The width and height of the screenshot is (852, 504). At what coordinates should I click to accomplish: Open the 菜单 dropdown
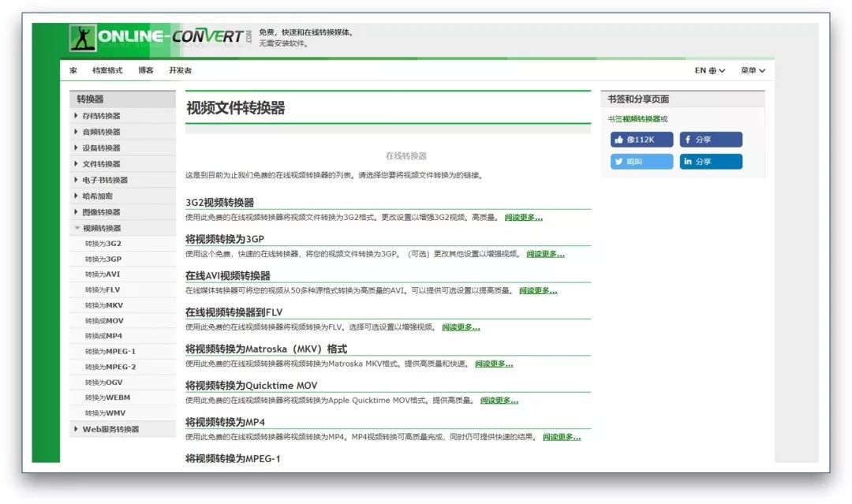pos(751,70)
